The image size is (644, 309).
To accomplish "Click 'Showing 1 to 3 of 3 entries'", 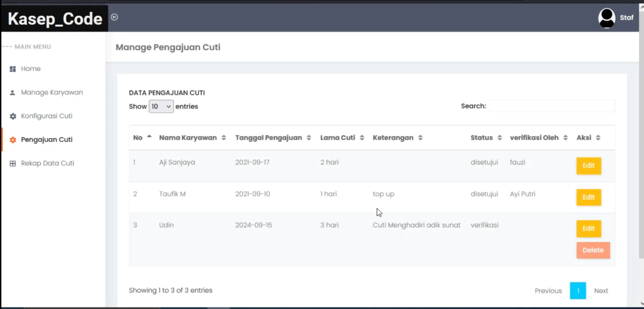I will [171, 290].
